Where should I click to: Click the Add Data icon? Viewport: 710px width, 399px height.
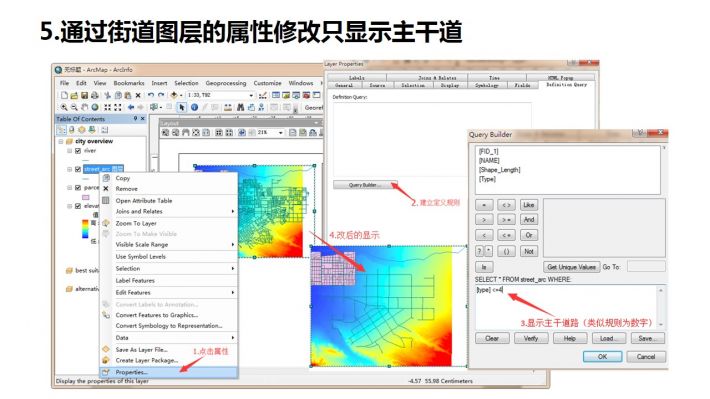pyautogui.click(x=174, y=96)
